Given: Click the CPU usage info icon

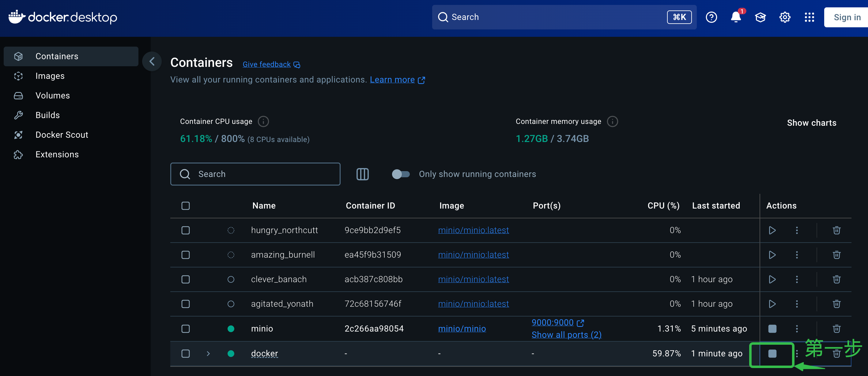Looking at the screenshot, I should (263, 121).
